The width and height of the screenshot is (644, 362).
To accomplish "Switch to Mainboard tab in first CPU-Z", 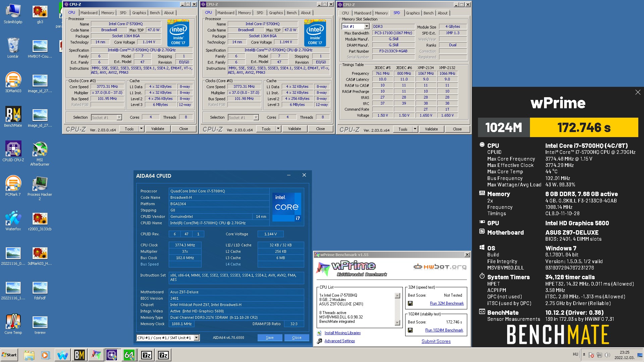I will [x=89, y=13].
